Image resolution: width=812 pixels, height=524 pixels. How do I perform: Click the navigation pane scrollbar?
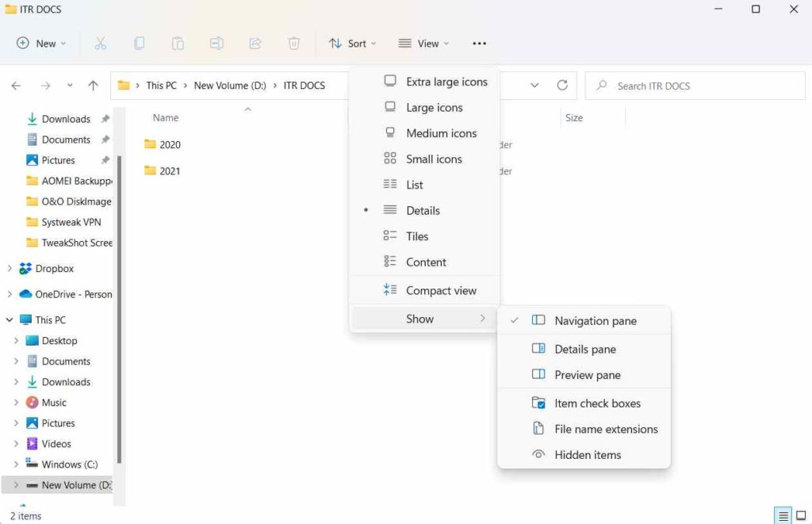(119, 309)
